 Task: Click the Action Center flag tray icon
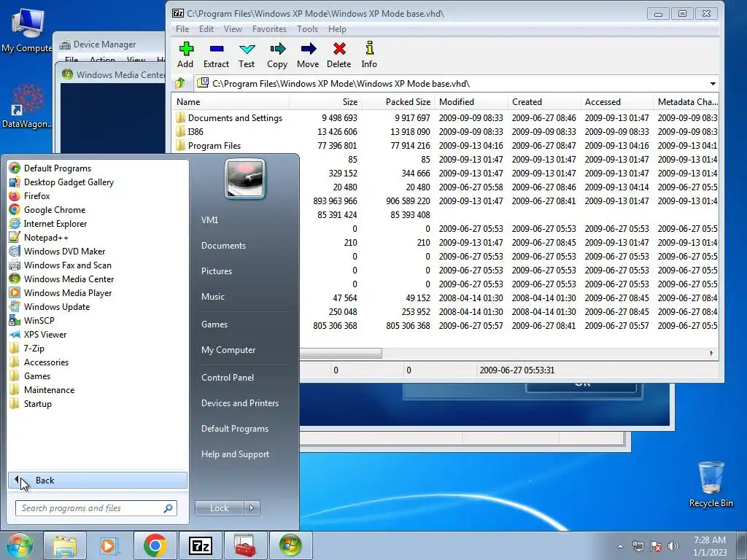(x=656, y=546)
